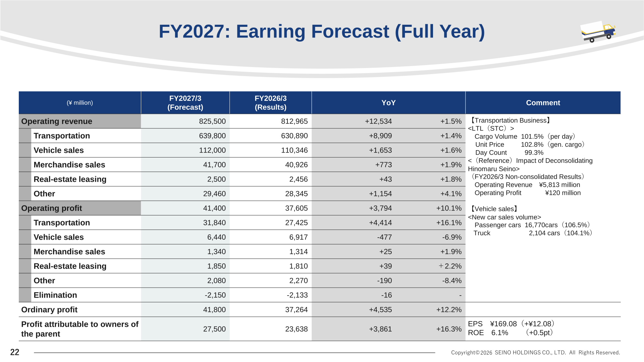Select the 'Ordinary profit' row label
Image resolution: width=644 pixels, height=362 pixels.
coord(49,310)
